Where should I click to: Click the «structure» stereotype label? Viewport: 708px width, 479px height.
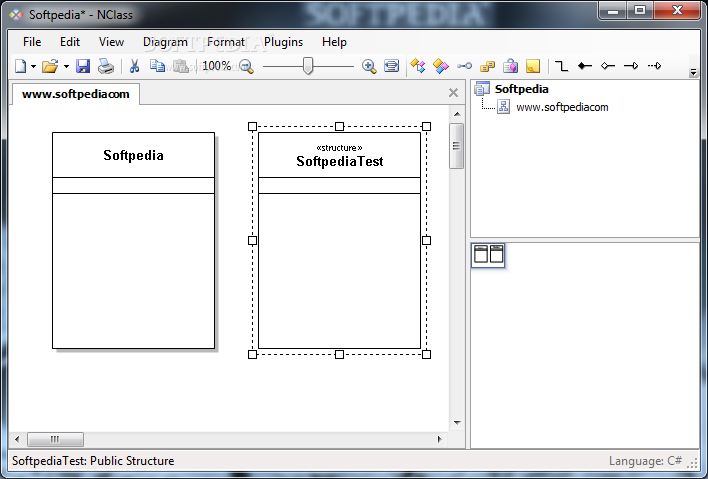340,148
